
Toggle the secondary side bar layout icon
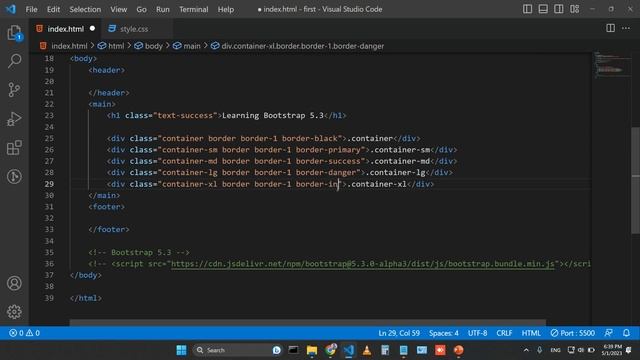pyautogui.click(x=558, y=9)
